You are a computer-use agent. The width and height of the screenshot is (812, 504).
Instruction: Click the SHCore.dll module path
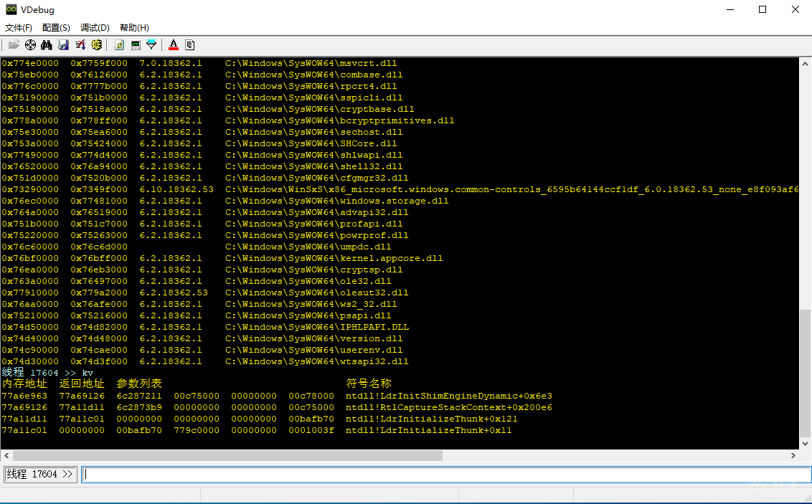tap(311, 143)
